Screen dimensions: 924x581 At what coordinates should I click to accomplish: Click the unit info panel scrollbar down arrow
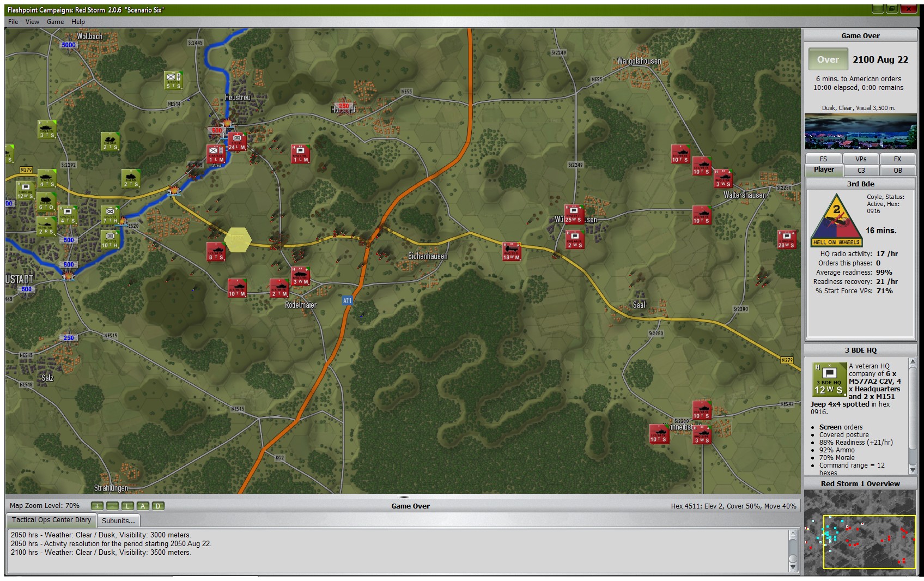click(912, 470)
